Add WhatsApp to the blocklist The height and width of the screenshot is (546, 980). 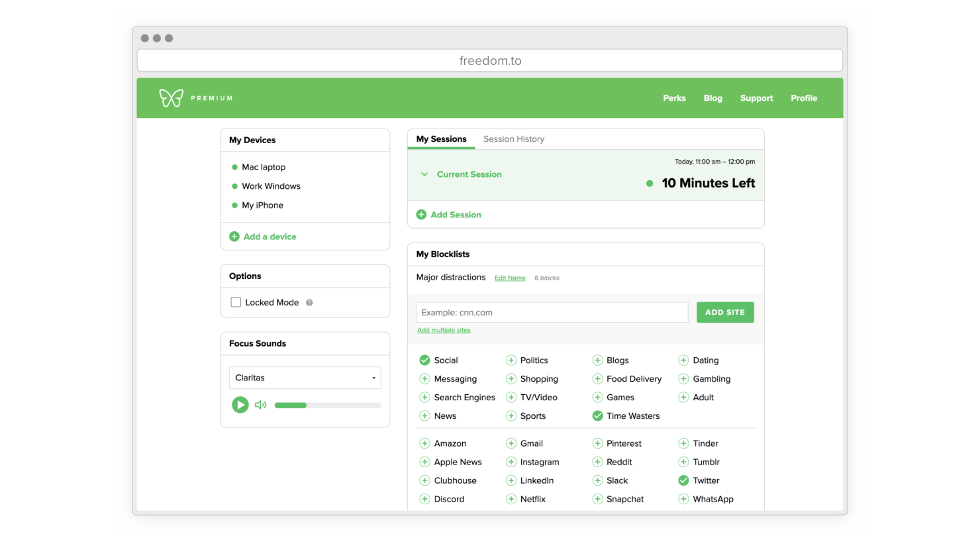[x=683, y=499]
